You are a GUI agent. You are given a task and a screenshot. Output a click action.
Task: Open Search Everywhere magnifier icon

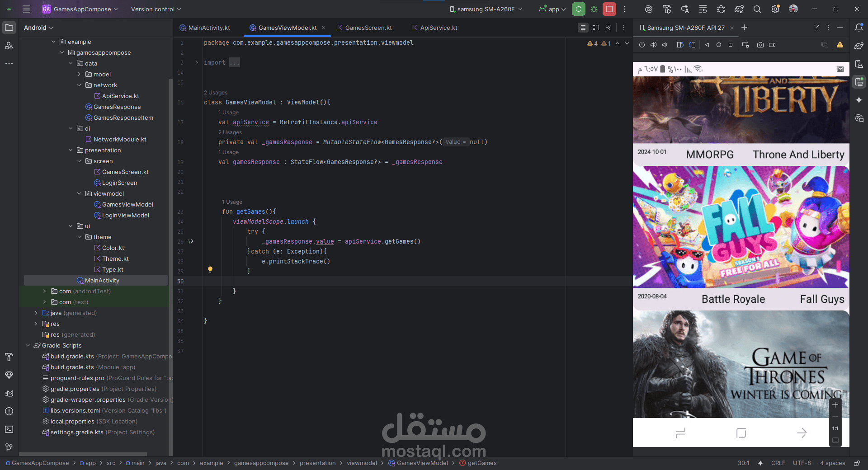point(757,9)
